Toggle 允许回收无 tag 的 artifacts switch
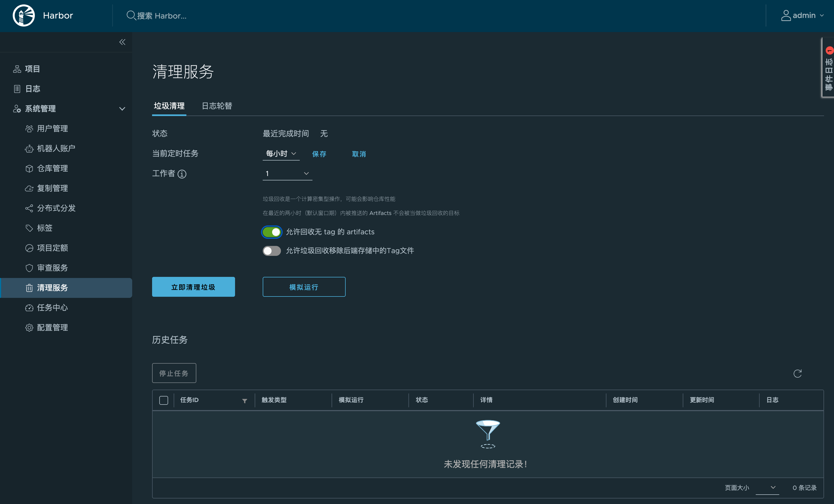Screen dimensions: 834x504 (x=272, y=232)
